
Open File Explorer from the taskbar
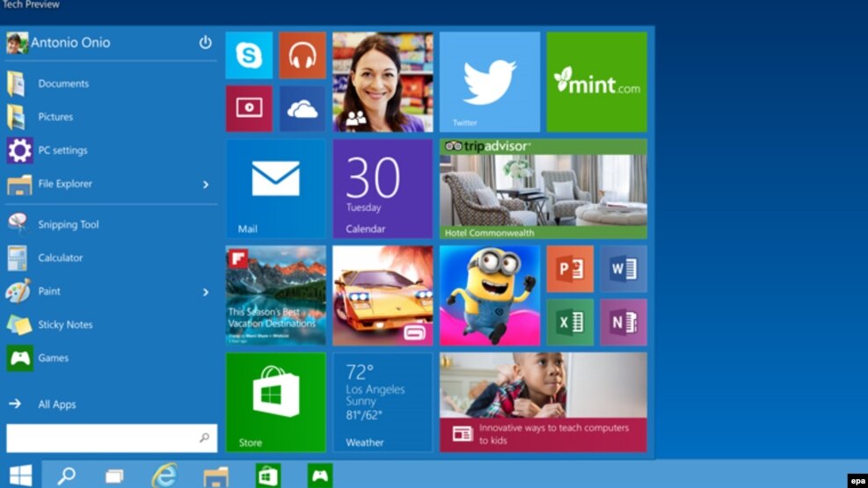tap(215, 477)
